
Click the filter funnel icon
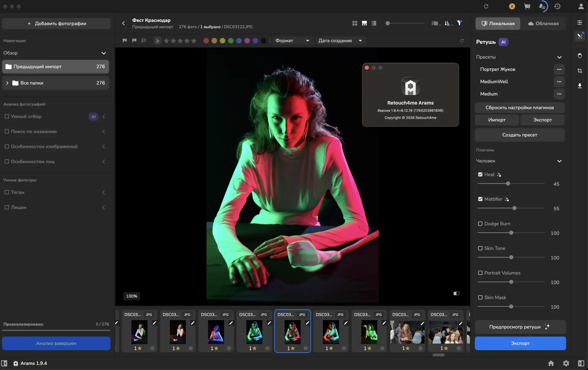(x=459, y=23)
